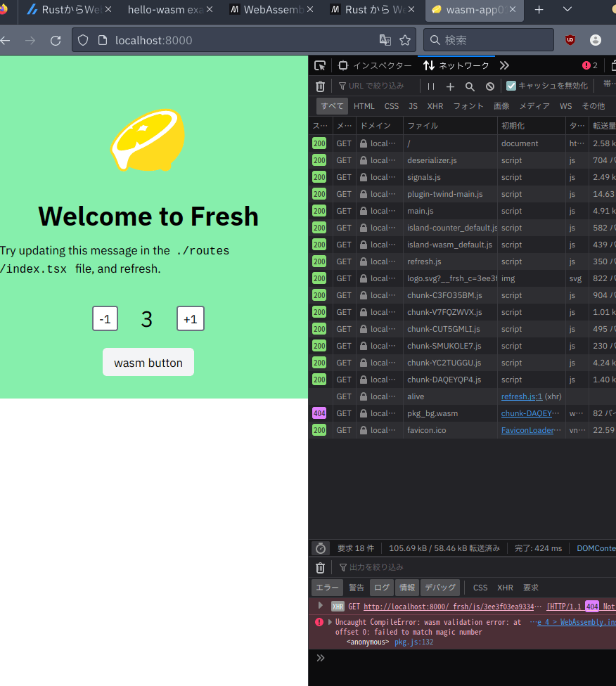The height and width of the screenshot is (686, 616).
Task: Click the Fresh lemon logo
Action: tap(148, 140)
